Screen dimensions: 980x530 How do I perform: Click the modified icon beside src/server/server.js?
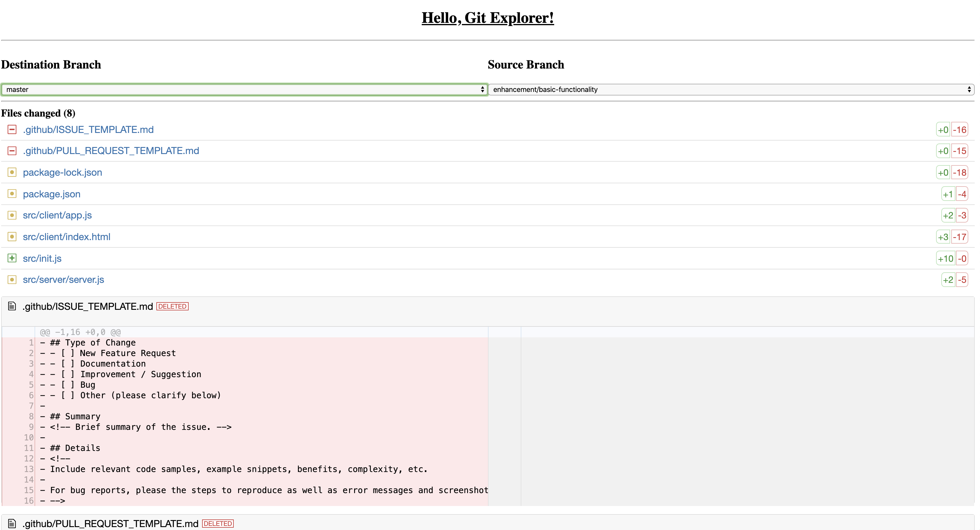click(12, 280)
